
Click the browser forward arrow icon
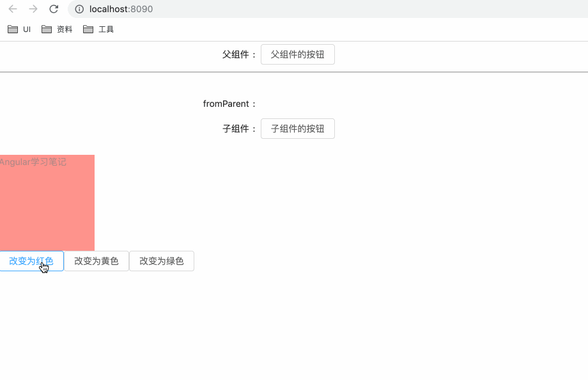pos(33,9)
